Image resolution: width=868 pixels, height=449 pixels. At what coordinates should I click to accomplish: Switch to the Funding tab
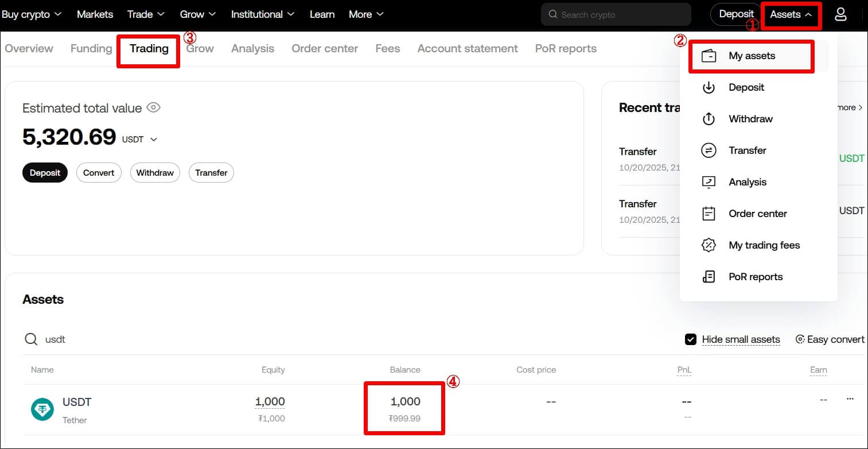tap(91, 49)
